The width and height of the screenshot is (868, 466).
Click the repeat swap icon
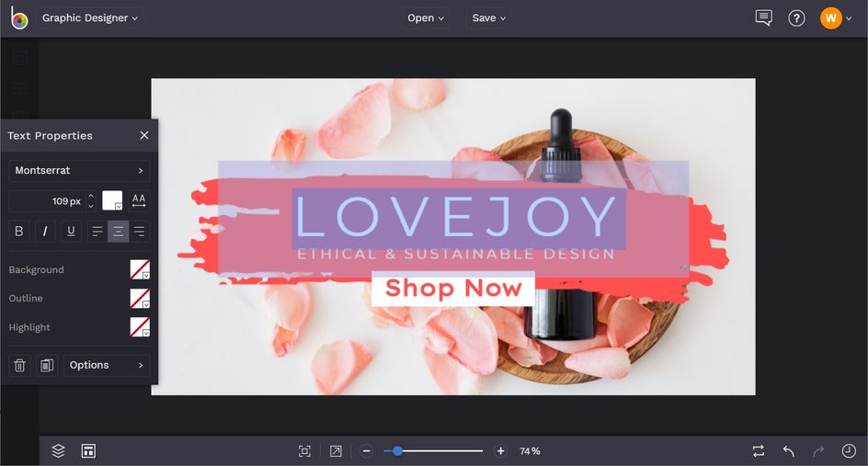point(759,451)
